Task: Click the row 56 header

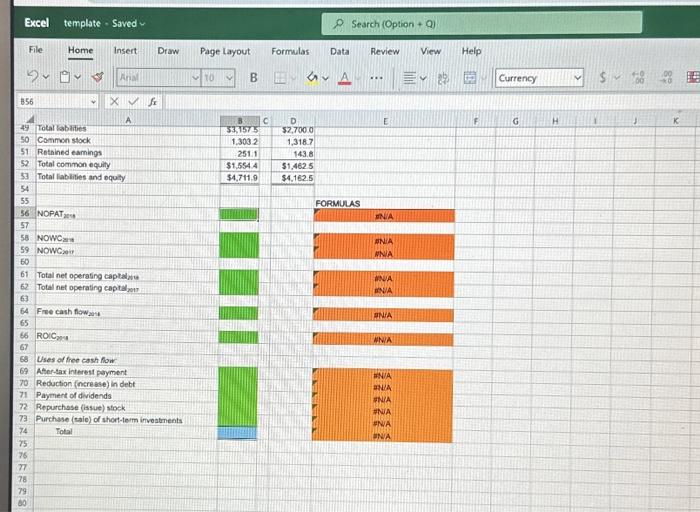Action: pos(25,213)
